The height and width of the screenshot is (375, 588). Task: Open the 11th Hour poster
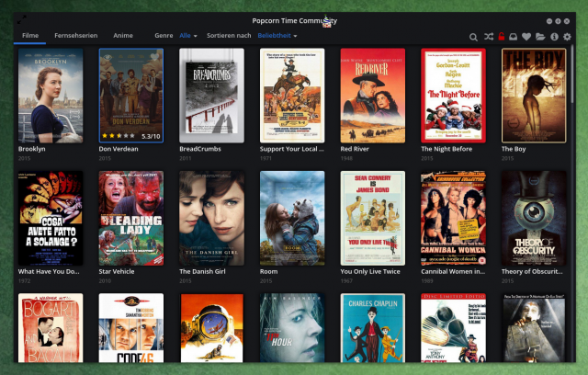point(292,328)
